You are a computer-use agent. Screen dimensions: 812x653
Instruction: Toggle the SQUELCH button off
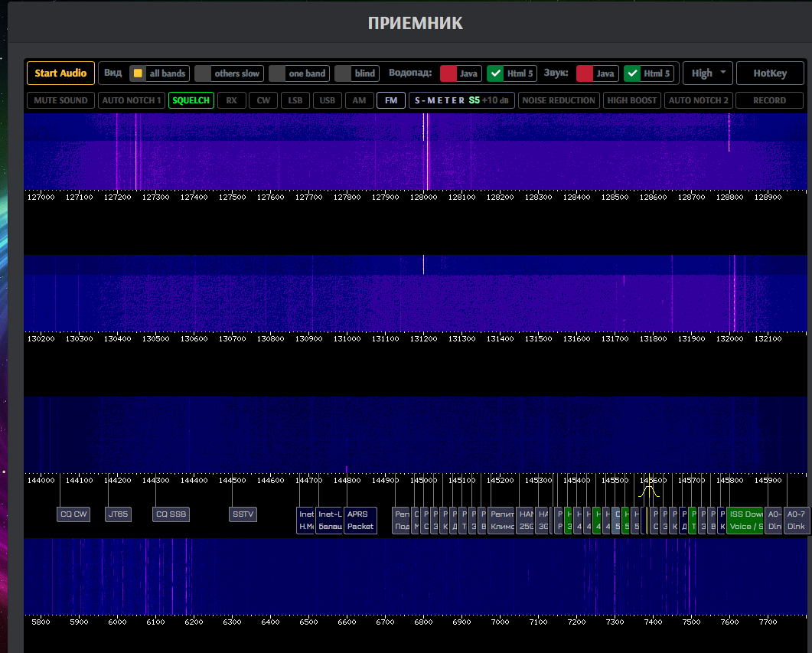(x=191, y=100)
